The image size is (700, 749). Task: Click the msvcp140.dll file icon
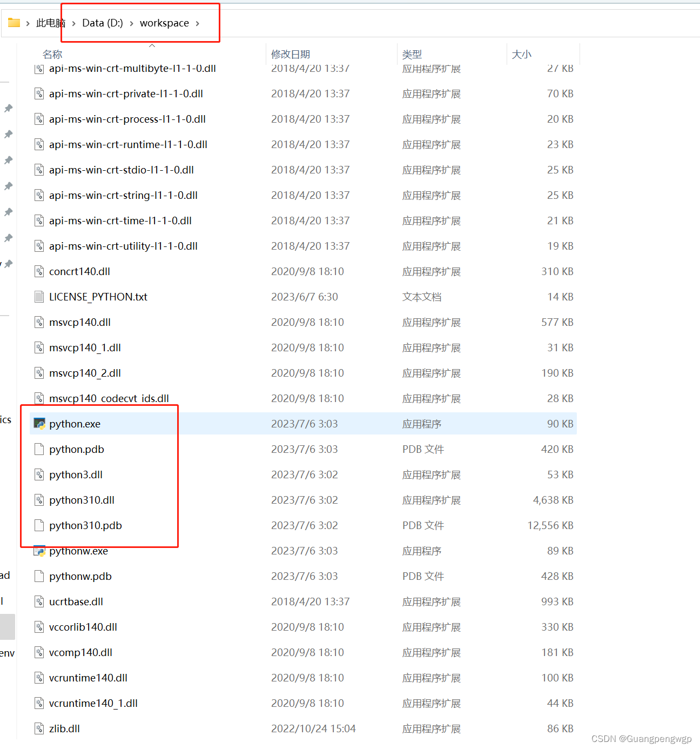38,322
